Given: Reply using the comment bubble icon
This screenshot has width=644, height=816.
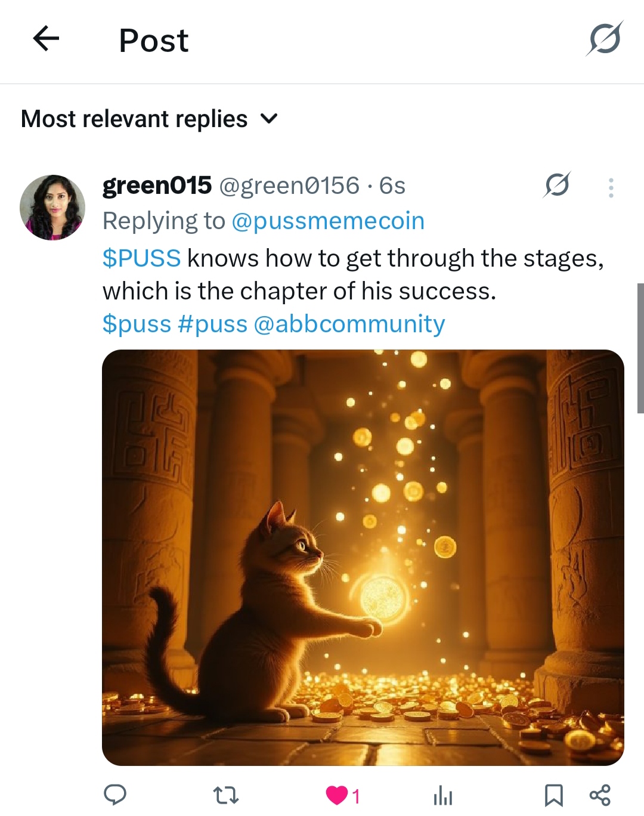Looking at the screenshot, I should (114, 795).
